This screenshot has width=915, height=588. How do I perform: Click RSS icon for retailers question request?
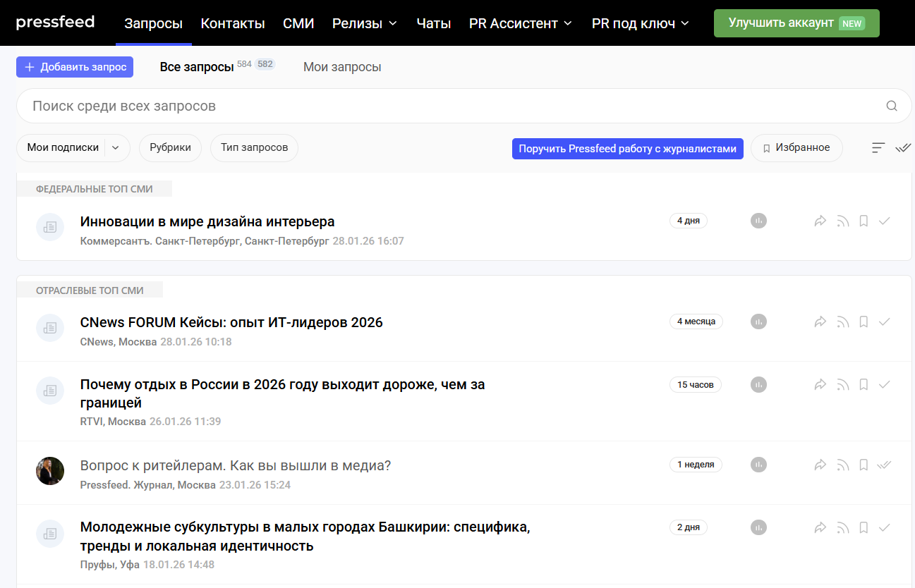click(842, 465)
